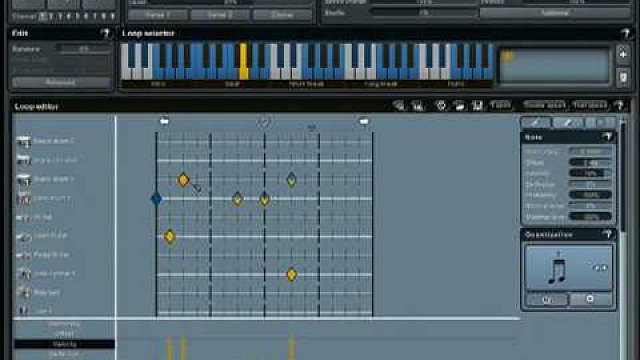Open help for the Loop selector panel
This screenshot has width=640, height=360.
click(625, 33)
